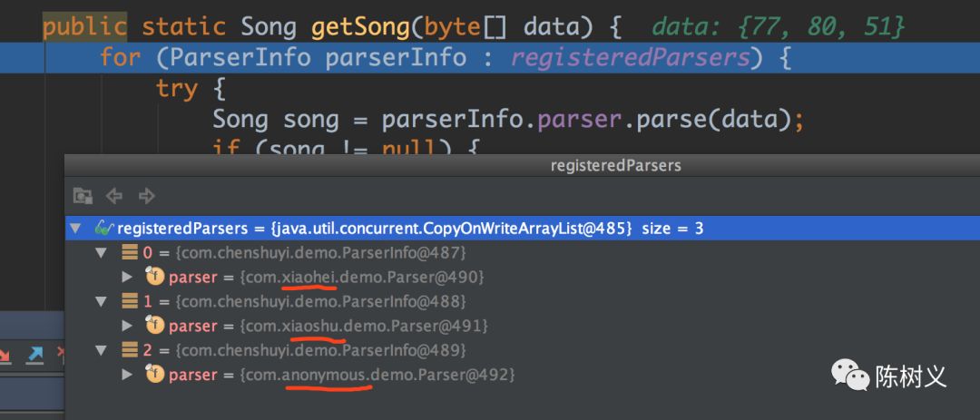
Task: Collapse the registeredParsers root node
Action: (x=76, y=229)
